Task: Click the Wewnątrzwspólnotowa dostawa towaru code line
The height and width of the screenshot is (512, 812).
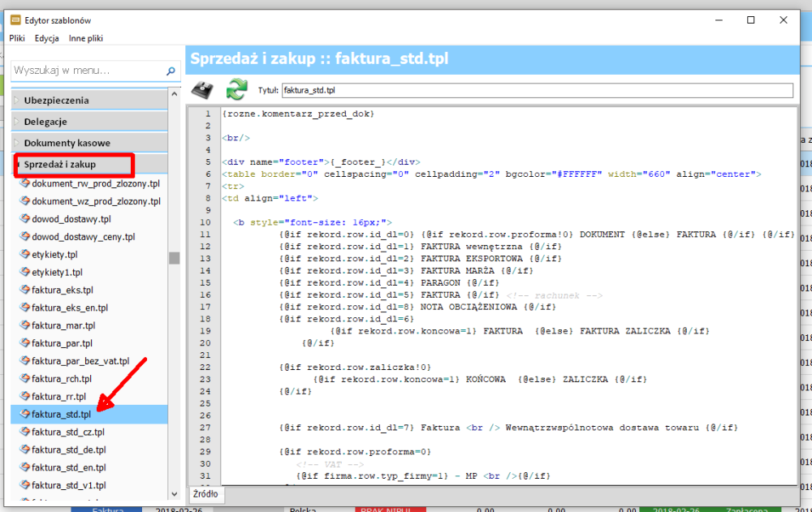Action: (508, 428)
